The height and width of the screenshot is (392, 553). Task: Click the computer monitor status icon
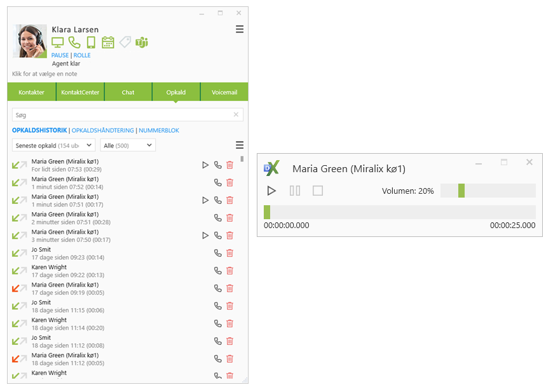tap(57, 43)
